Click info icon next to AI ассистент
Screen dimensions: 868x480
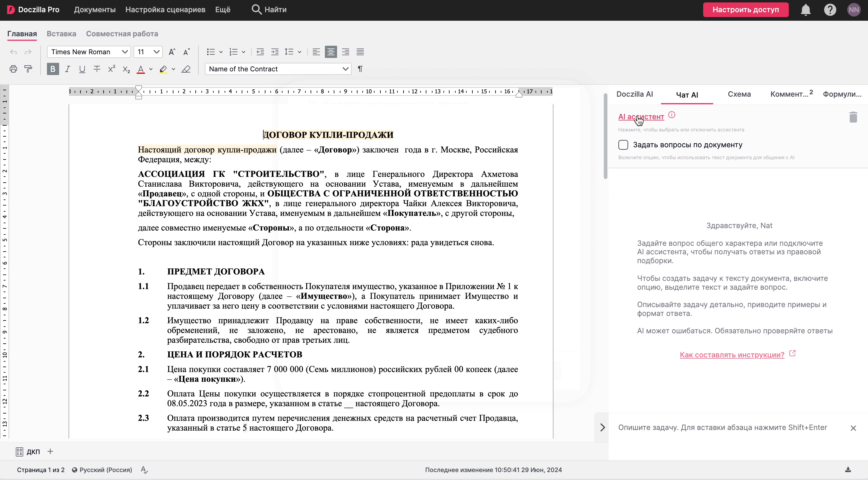(x=671, y=115)
